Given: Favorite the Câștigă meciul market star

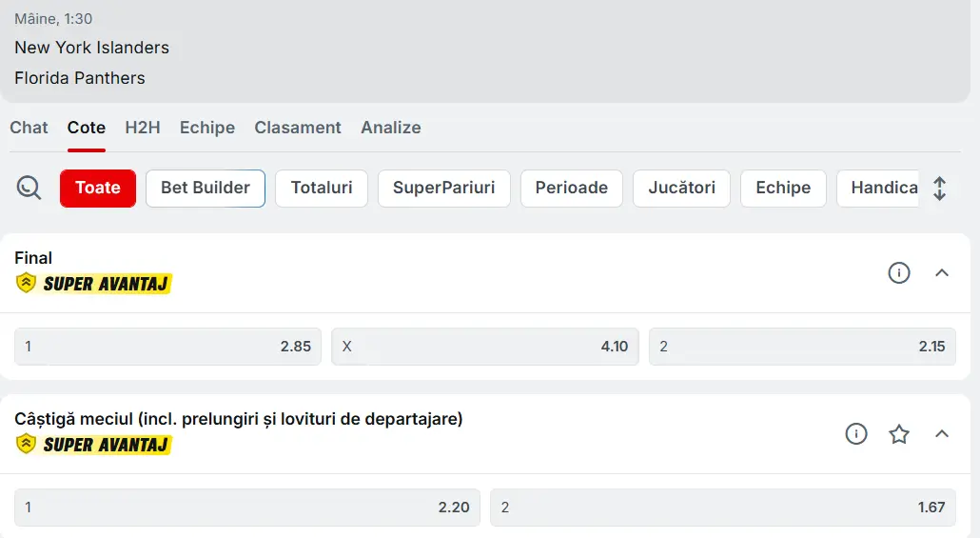Looking at the screenshot, I should click(x=899, y=434).
